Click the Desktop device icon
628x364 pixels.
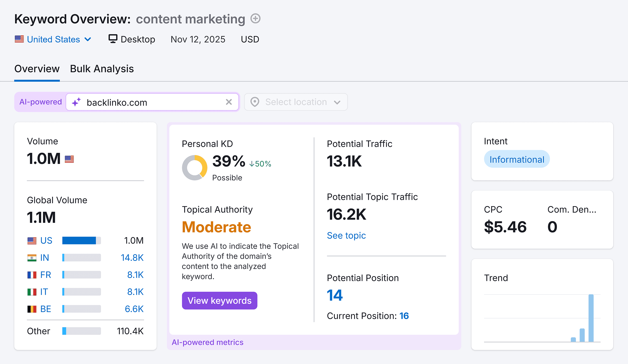point(113,39)
